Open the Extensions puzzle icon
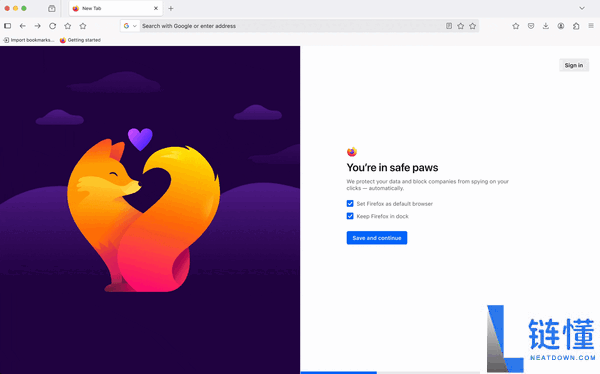 [x=576, y=26]
